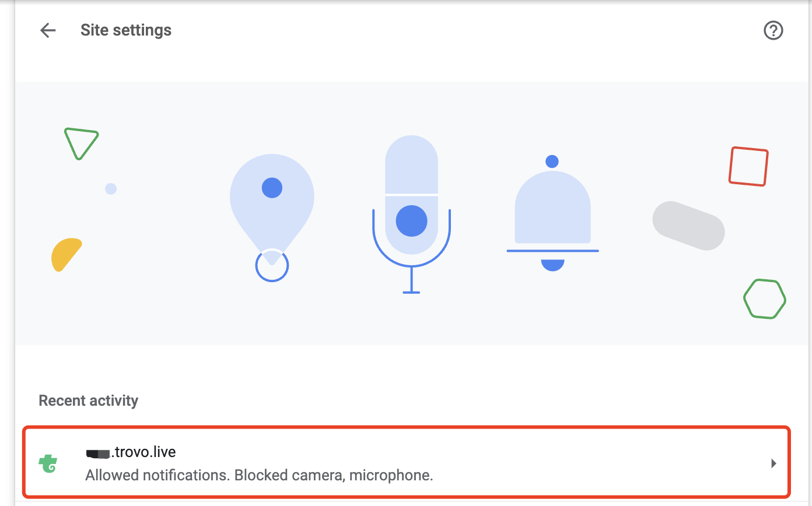Click the Recent activity section heading
The image size is (812, 506).
click(x=89, y=400)
